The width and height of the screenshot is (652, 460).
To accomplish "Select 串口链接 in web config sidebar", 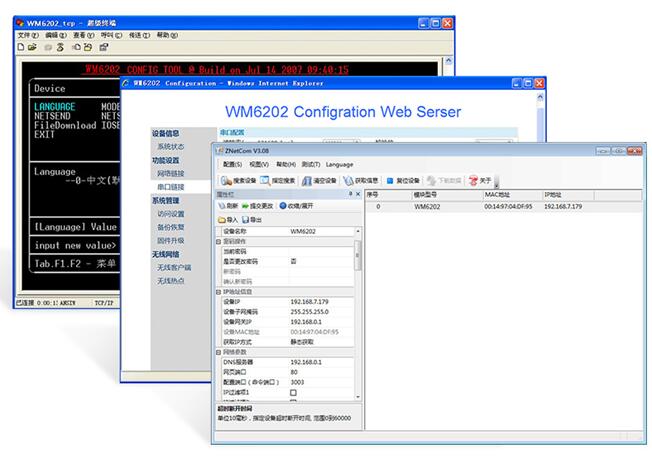I will coord(170,187).
